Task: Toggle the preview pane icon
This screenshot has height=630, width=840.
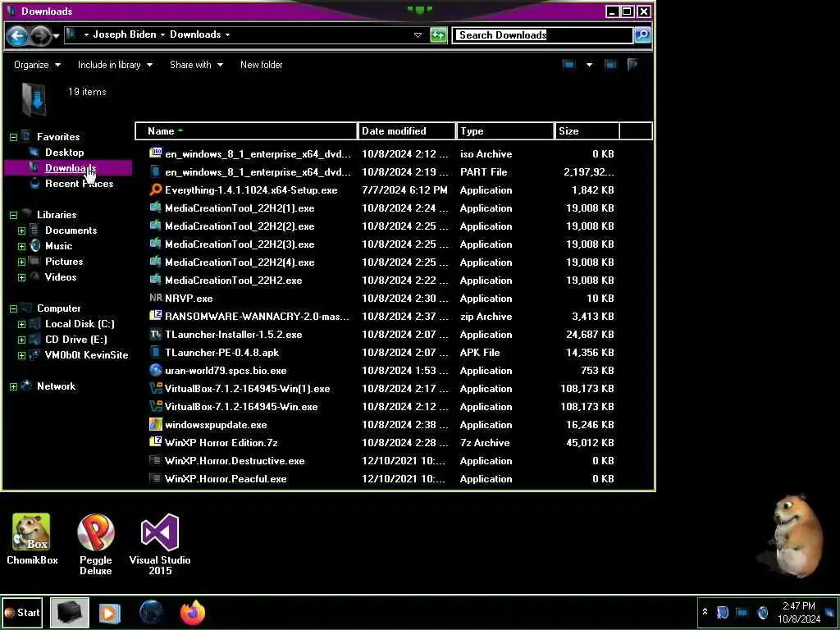Action: [610, 65]
